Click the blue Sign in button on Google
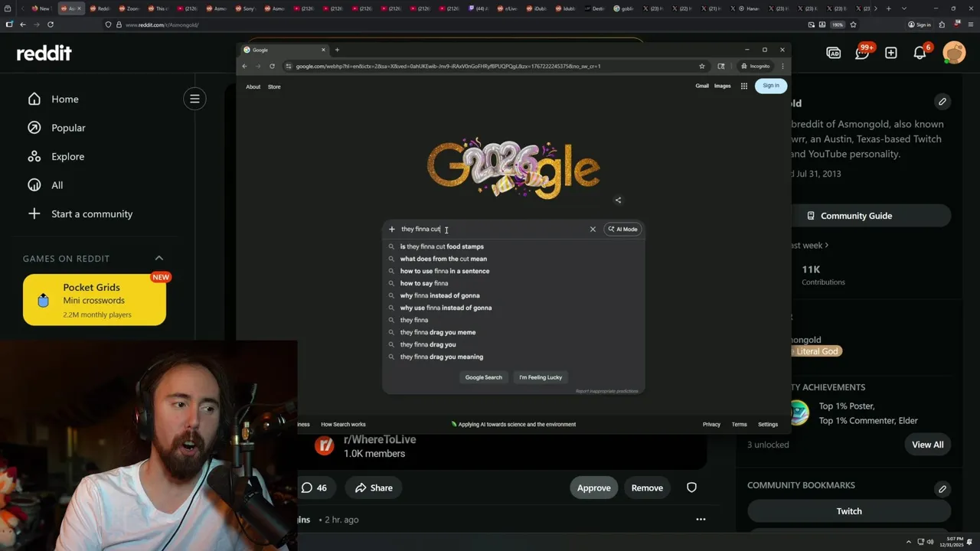Screen dimensions: 980x551 (771, 86)
